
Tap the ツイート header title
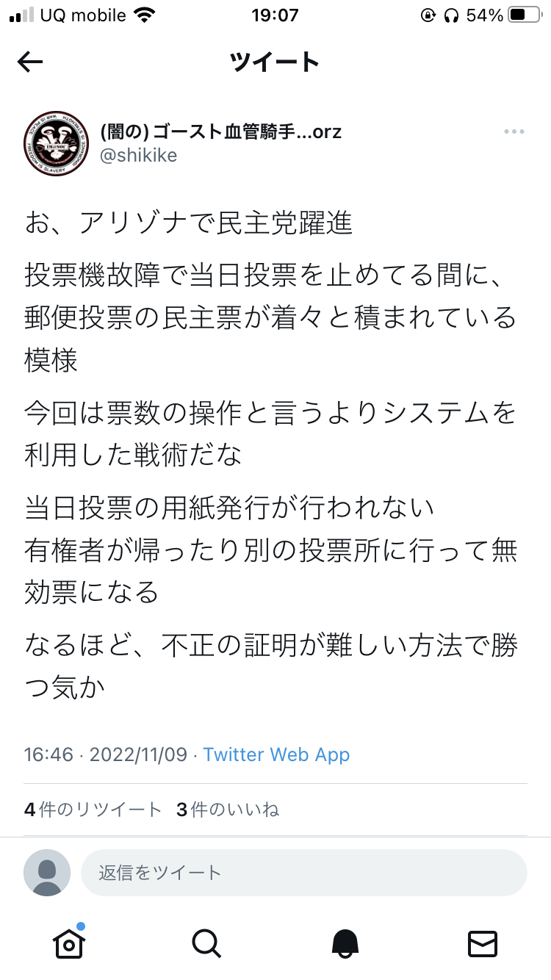point(275,62)
